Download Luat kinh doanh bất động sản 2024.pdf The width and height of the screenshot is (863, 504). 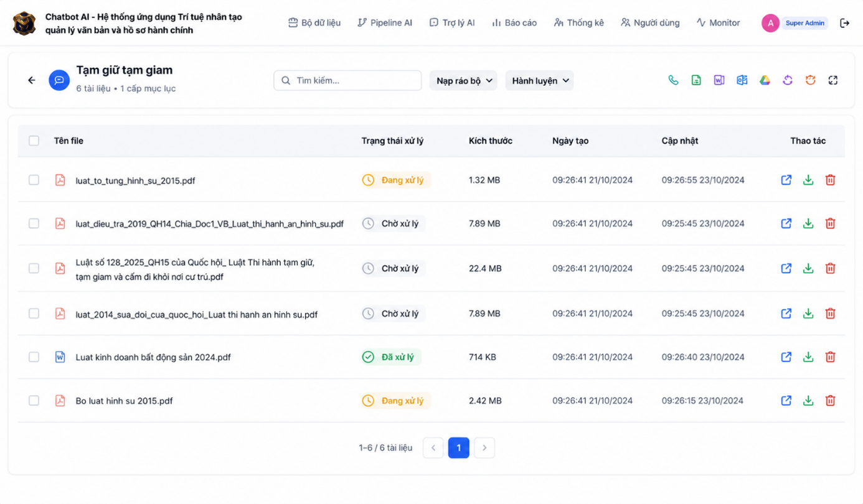(x=808, y=357)
